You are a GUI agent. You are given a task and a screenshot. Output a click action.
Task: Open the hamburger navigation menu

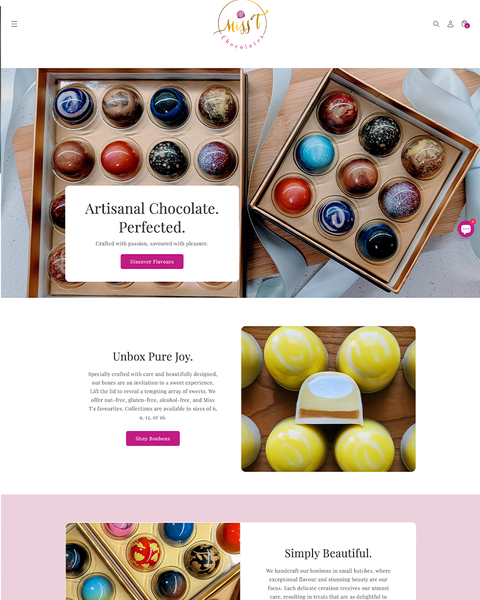tap(14, 24)
